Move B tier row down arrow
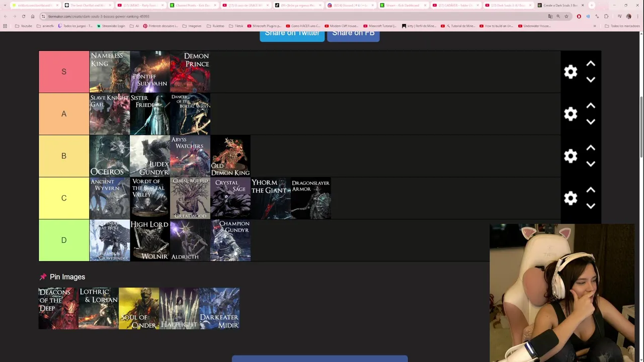The image size is (644, 362). click(591, 164)
